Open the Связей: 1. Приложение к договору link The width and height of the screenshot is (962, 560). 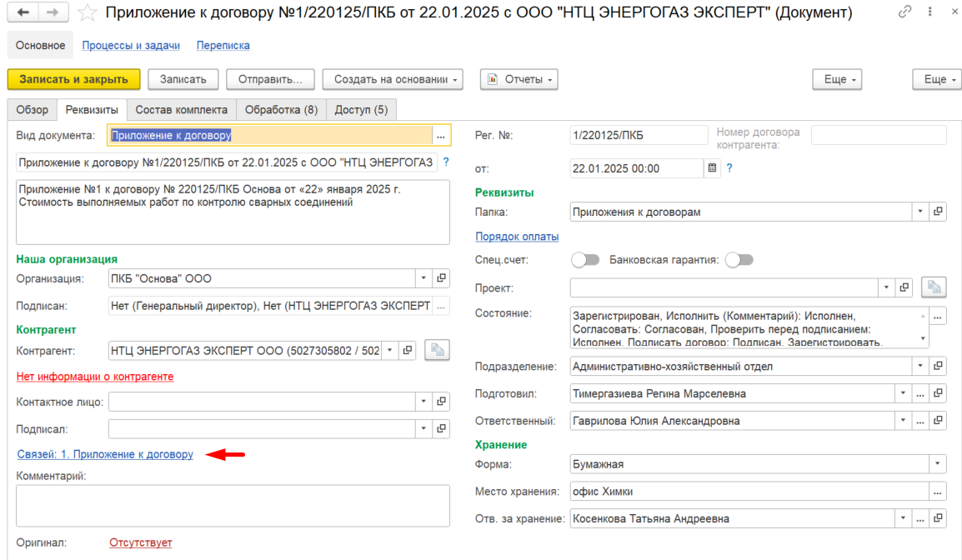[x=105, y=454]
